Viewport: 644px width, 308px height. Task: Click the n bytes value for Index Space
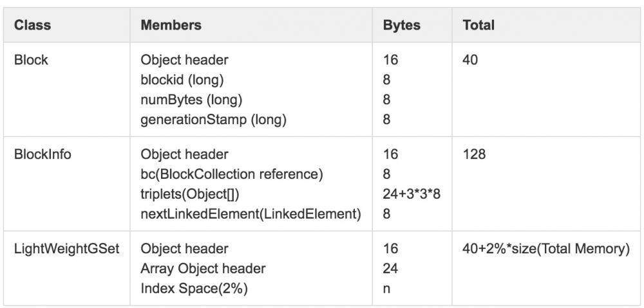(x=386, y=288)
